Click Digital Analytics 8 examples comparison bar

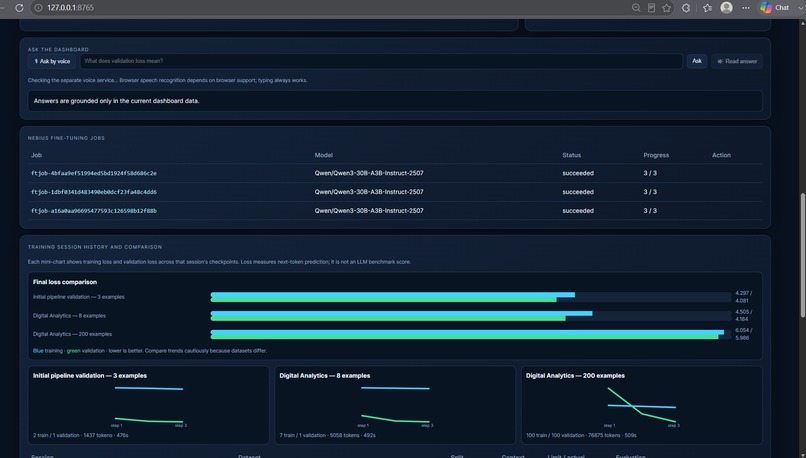pyautogui.click(x=470, y=316)
